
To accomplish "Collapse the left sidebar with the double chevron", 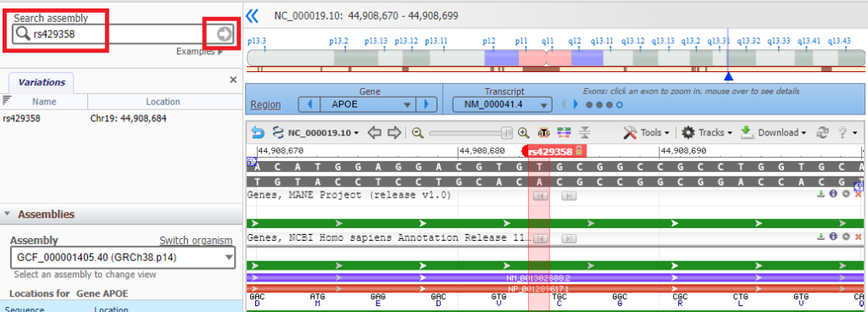I will (252, 15).
